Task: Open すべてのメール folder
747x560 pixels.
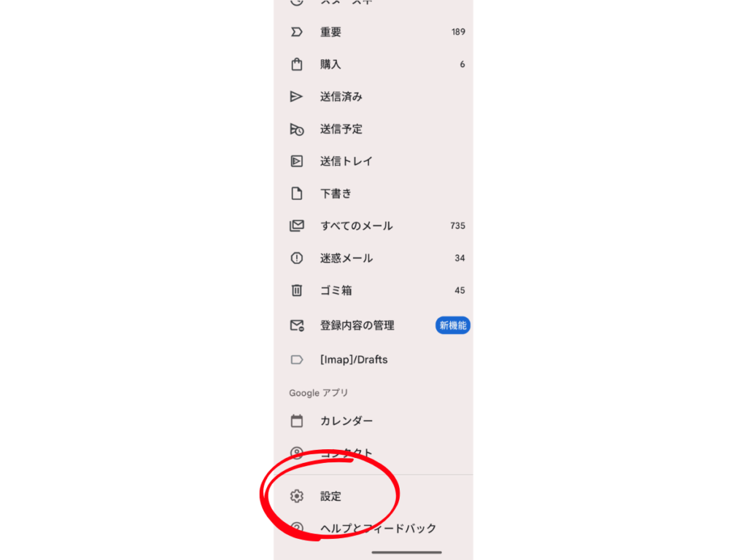Action: pyautogui.click(x=373, y=226)
